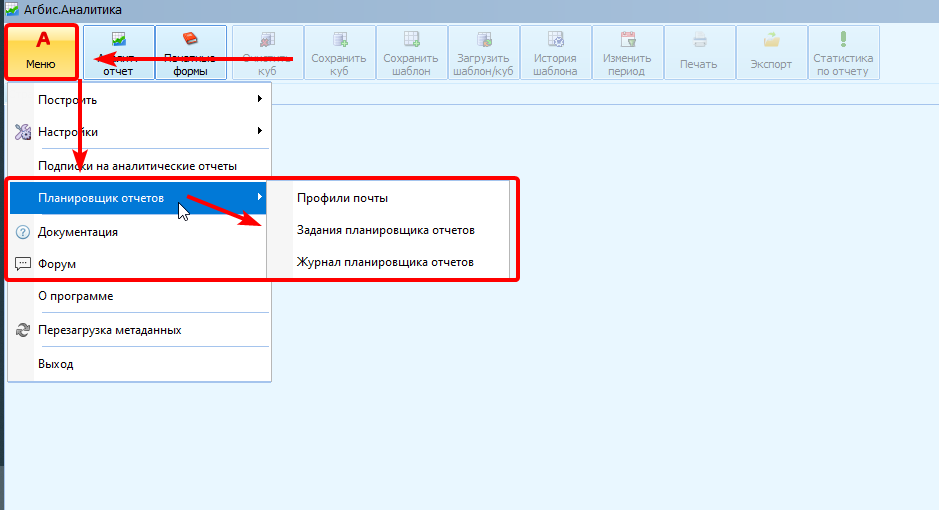Open Подписки на аналитические отчеты
The height and width of the screenshot is (510, 939).
(x=139, y=166)
